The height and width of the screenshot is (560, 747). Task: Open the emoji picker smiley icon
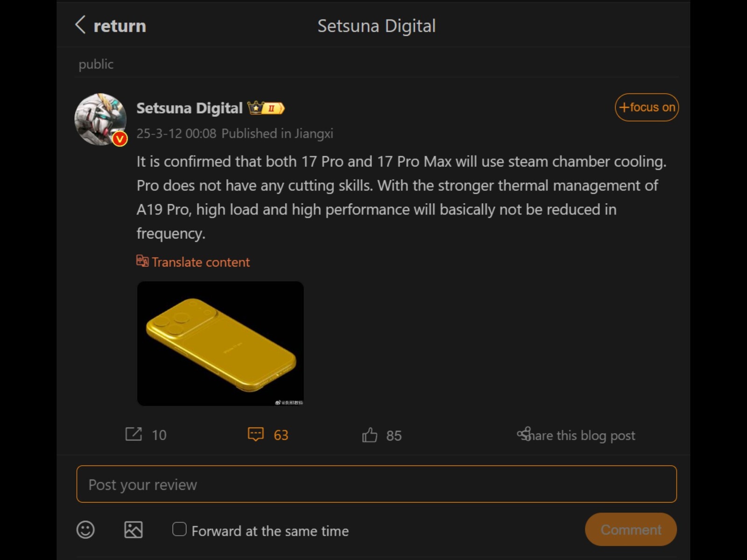click(85, 530)
